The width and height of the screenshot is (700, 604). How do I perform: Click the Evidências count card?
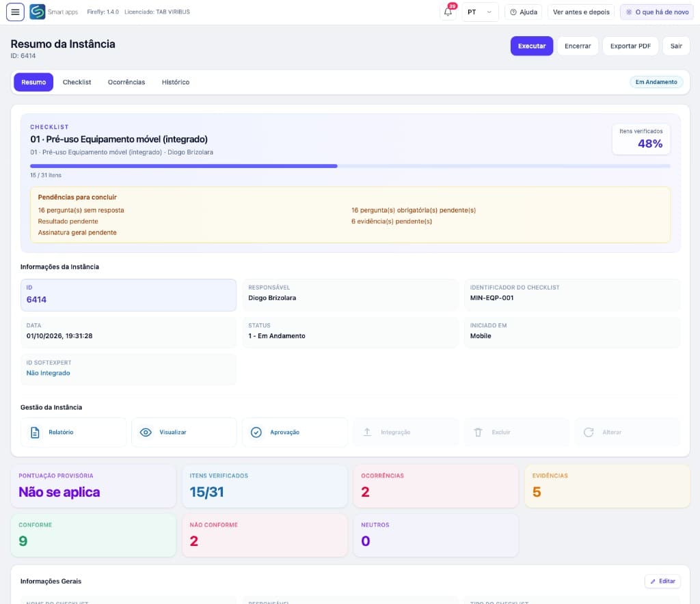click(x=607, y=486)
